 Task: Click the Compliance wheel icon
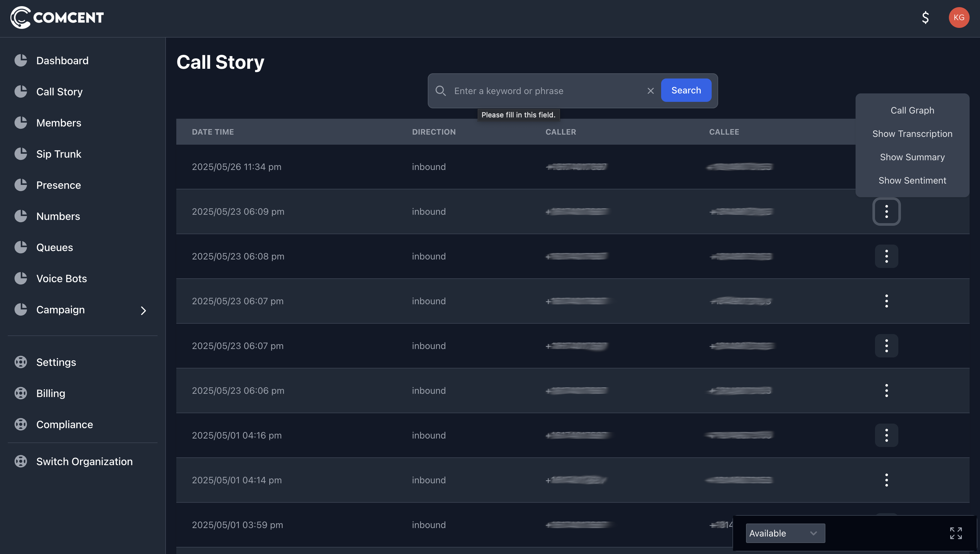click(x=21, y=424)
